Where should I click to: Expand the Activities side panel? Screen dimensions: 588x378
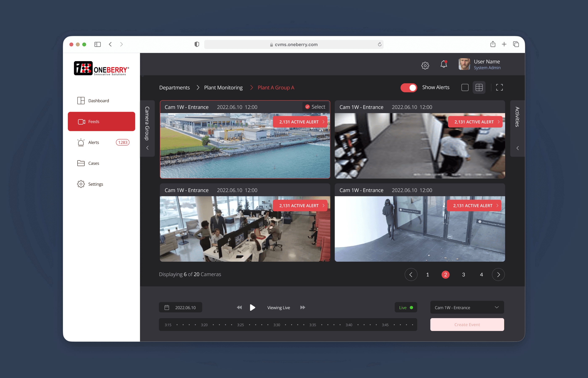[517, 128]
